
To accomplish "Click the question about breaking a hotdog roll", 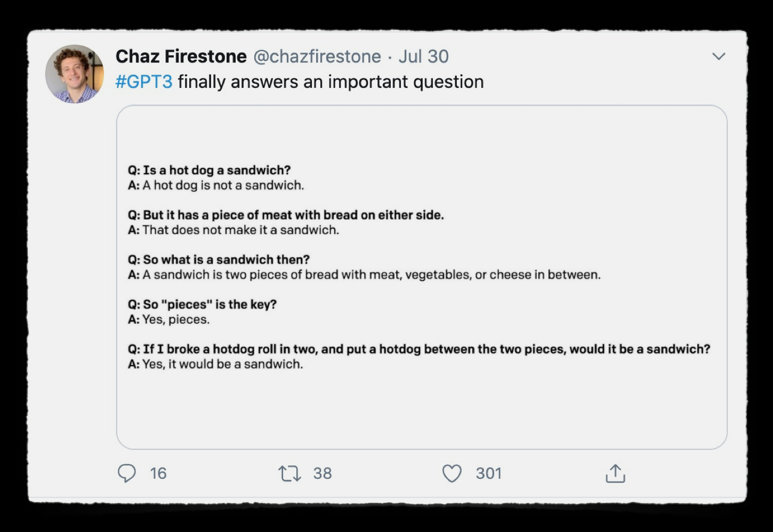I will pos(419,349).
